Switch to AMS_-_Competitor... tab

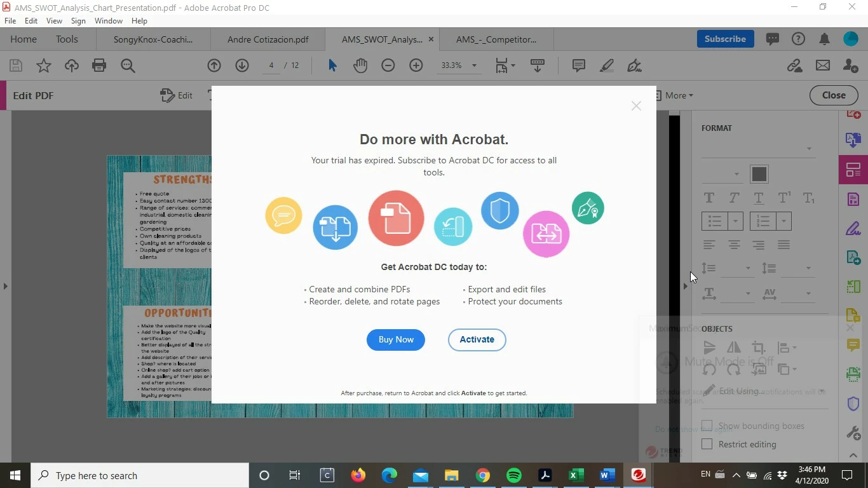(x=496, y=39)
